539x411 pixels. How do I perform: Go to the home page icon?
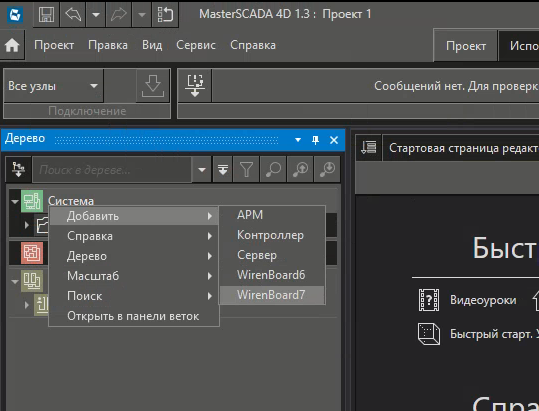point(12,45)
